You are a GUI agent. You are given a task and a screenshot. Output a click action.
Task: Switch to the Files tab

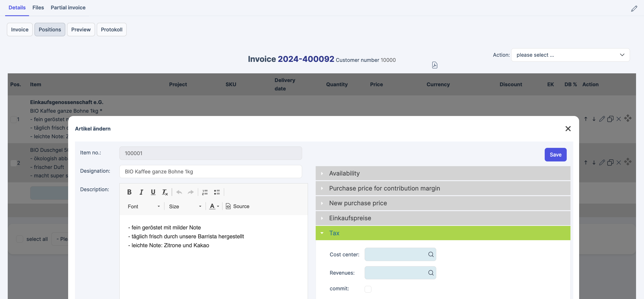tap(38, 7)
